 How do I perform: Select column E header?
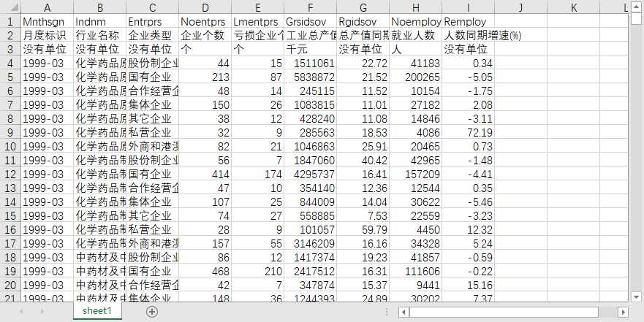coord(257,7)
